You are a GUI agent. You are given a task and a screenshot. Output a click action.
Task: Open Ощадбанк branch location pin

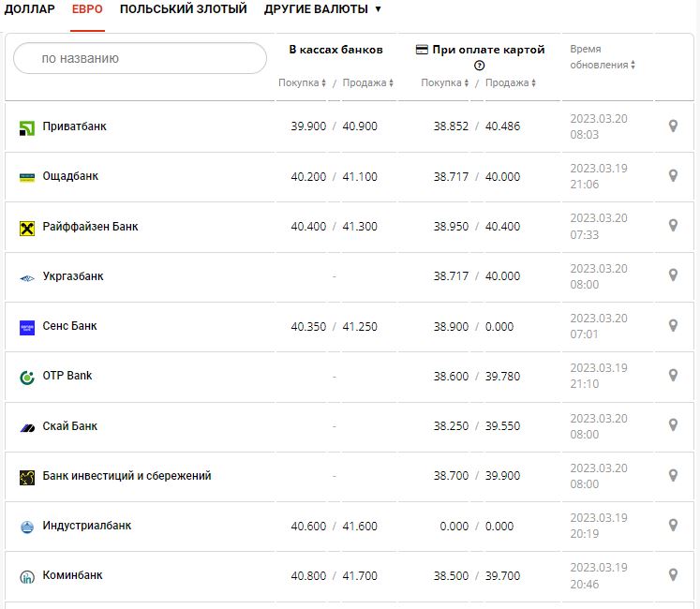[673, 175]
